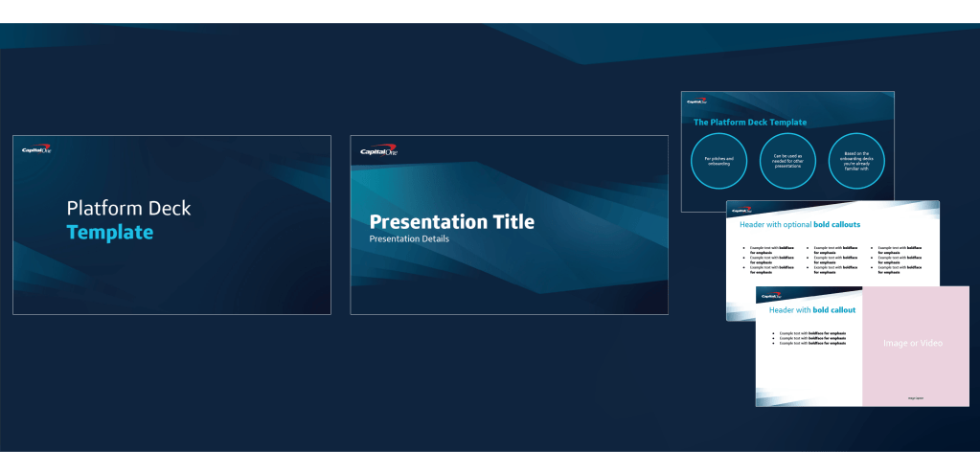980x452 pixels.
Task: Click Capital One logo on Image or Video slide
Action: tap(770, 297)
